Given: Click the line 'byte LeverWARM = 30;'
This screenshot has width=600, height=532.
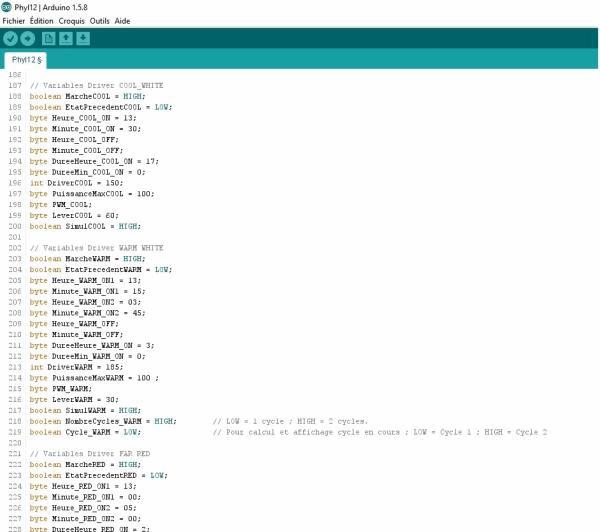Looking at the screenshot, I should tap(74, 400).
